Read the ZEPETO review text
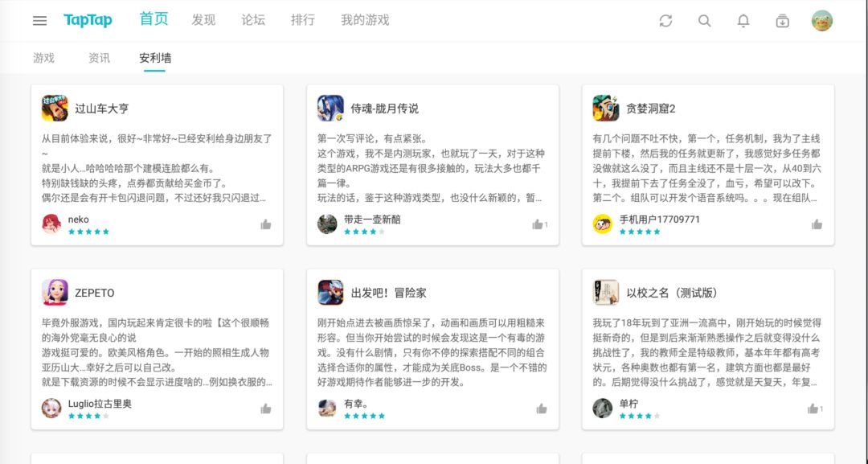Viewport: 868px width, 464px height. [157, 352]
